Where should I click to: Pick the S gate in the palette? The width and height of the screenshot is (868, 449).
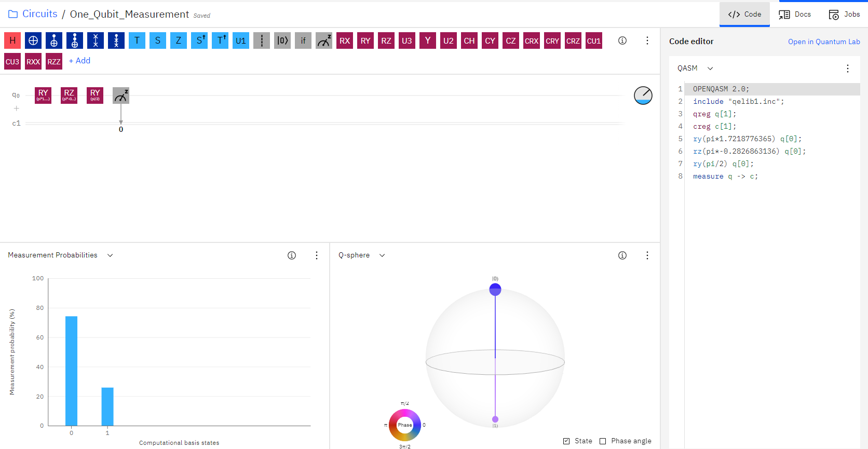[x=158, y=40]
